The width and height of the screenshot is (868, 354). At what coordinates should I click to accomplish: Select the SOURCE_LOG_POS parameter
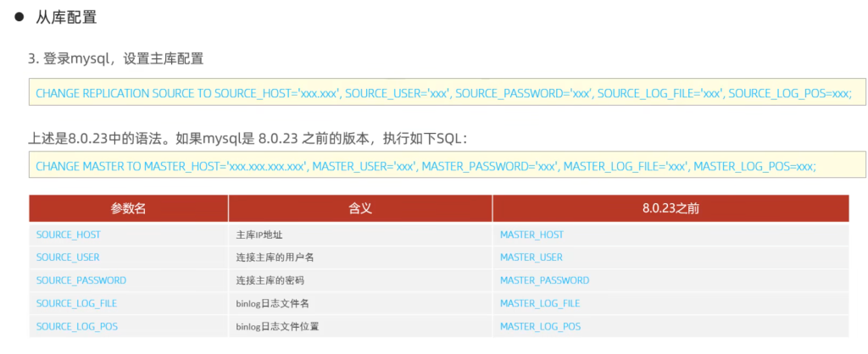coord(76,326)
